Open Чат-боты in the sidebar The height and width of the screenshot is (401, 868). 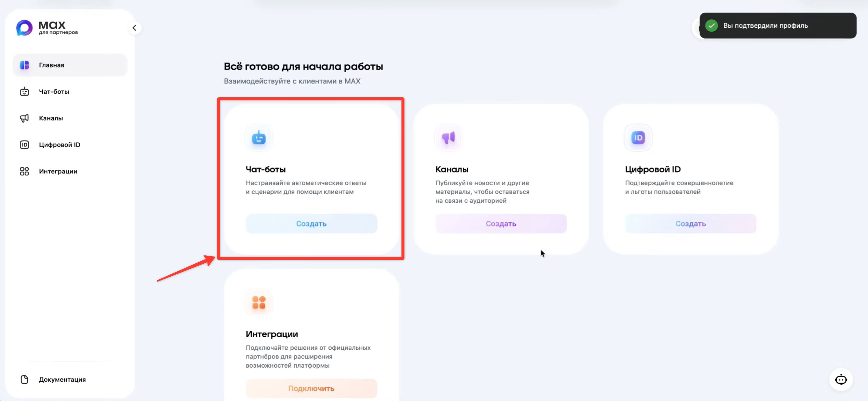click(x=70, y=91)
